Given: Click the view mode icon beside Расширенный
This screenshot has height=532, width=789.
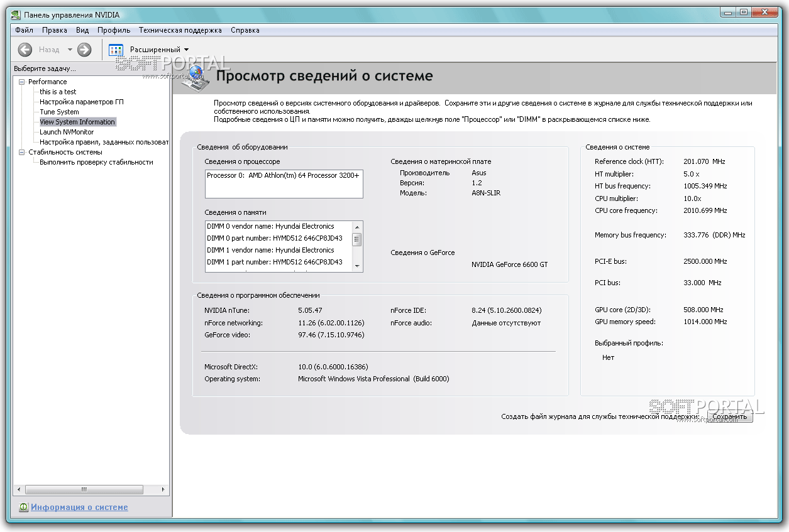Looking at the screenshot, I should coord(116,50).
